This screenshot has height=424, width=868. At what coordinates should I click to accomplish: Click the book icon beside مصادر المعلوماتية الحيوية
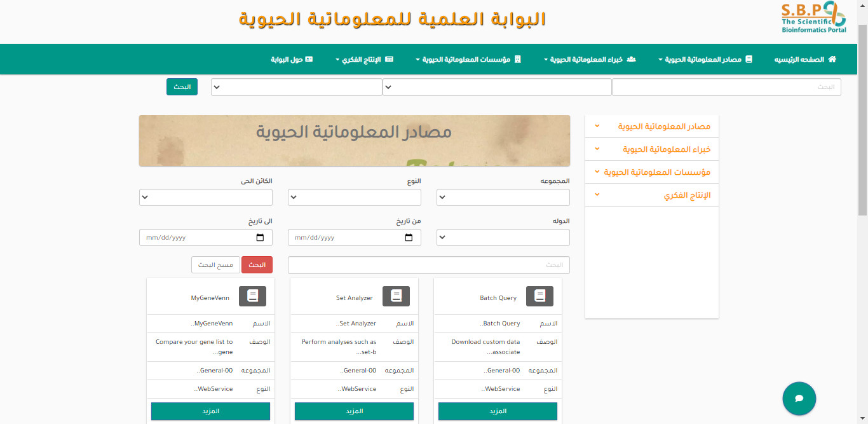(749, 59)
